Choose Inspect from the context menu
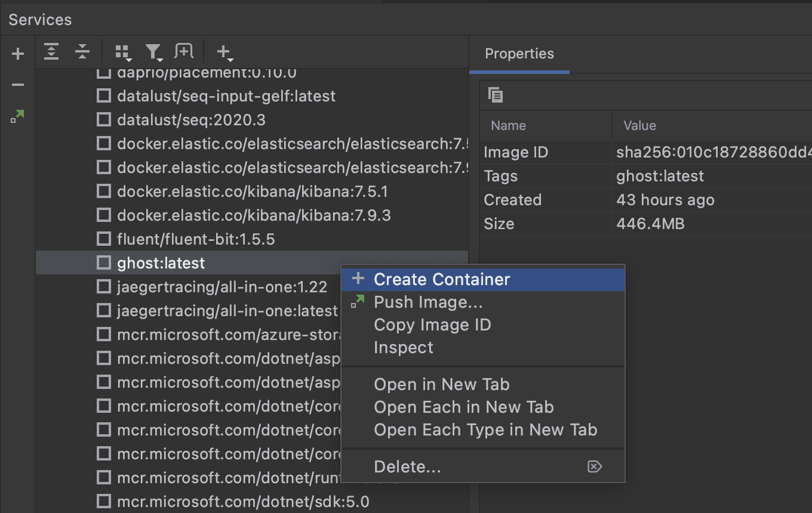812x513 pixels. (x=404, y=348)
